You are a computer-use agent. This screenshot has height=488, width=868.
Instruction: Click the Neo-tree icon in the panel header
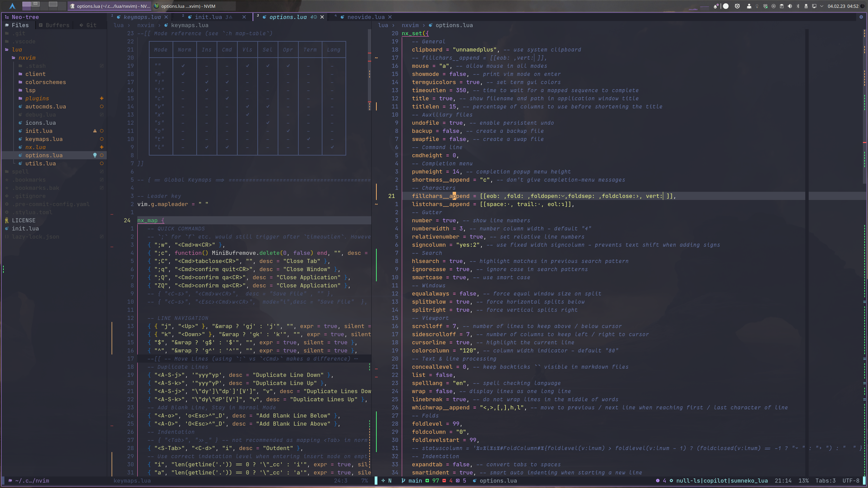(7, 17)
